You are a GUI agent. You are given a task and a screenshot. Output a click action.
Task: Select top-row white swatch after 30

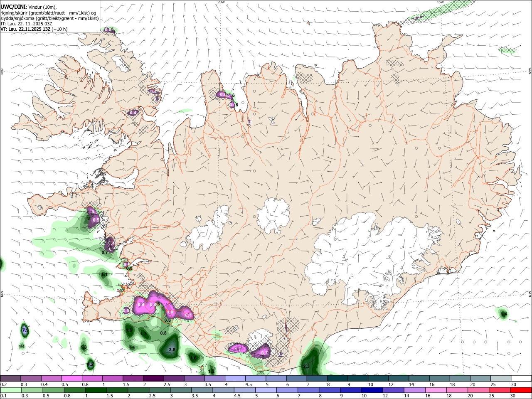click(x=522, y=378)
